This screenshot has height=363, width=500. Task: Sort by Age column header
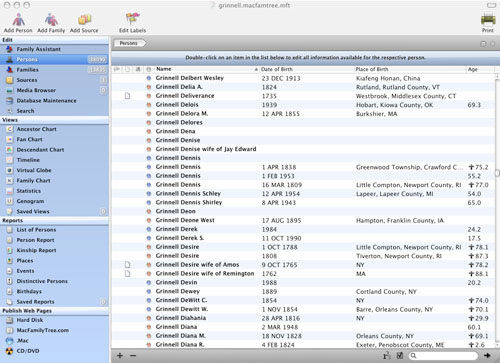pyautogui.click(x=480, y=69)
